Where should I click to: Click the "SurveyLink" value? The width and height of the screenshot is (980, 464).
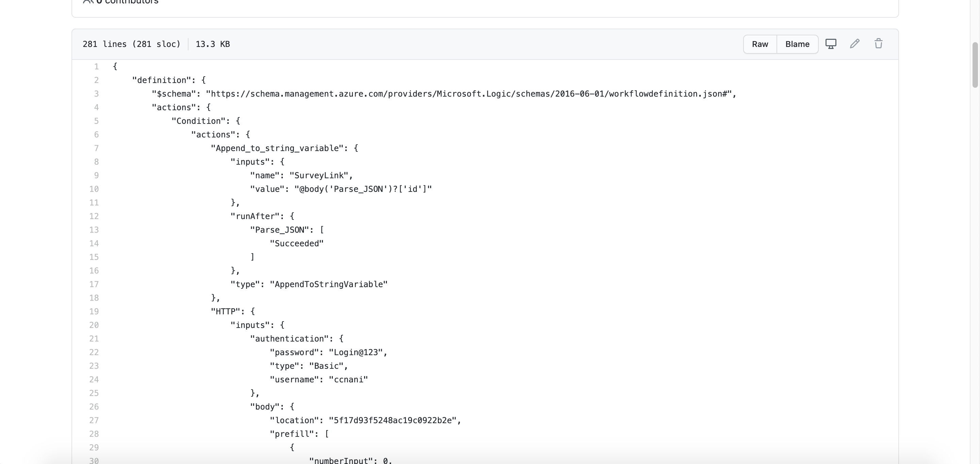click(319, 175)
